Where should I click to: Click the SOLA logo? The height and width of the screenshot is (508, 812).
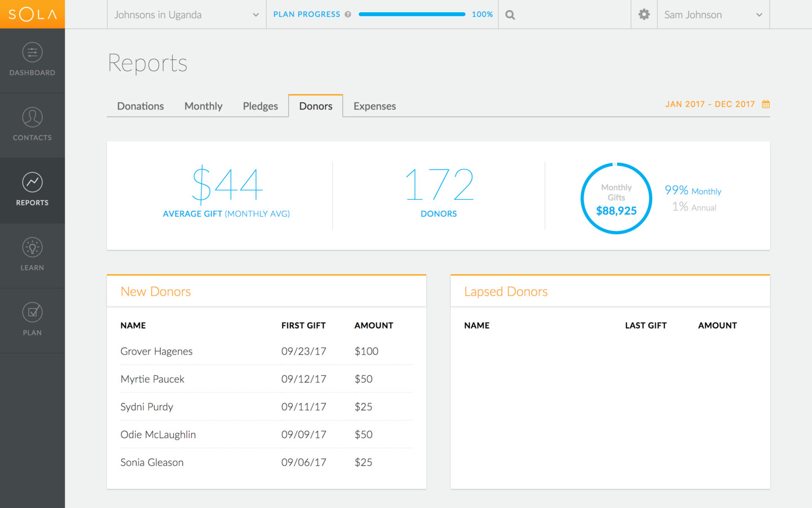pos(32,14)
